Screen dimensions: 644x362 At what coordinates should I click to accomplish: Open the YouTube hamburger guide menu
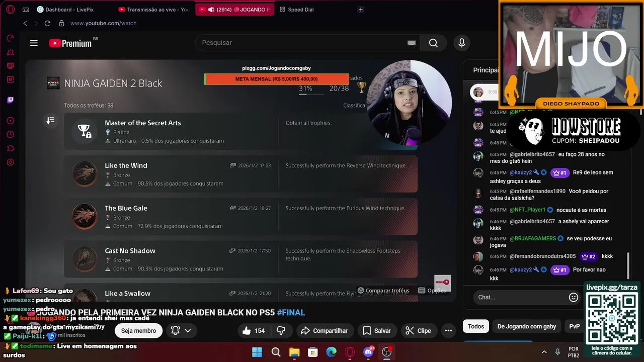(x=34, y=43)
